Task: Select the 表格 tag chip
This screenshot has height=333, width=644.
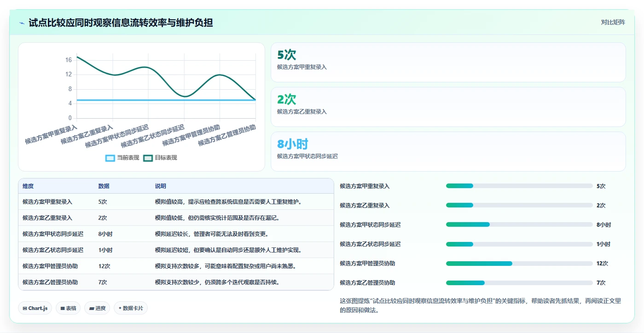Action: 68,308
